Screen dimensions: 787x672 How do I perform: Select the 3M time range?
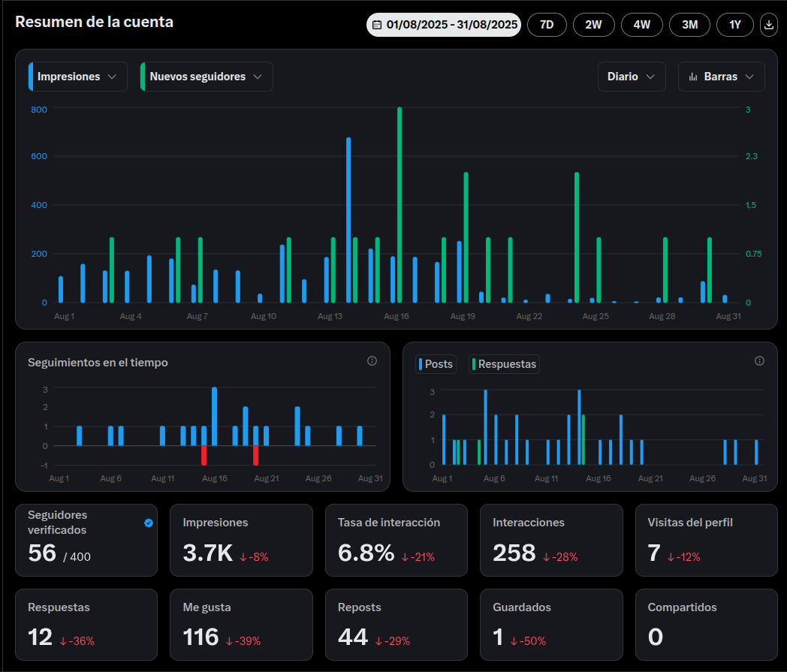pos(689,25)
